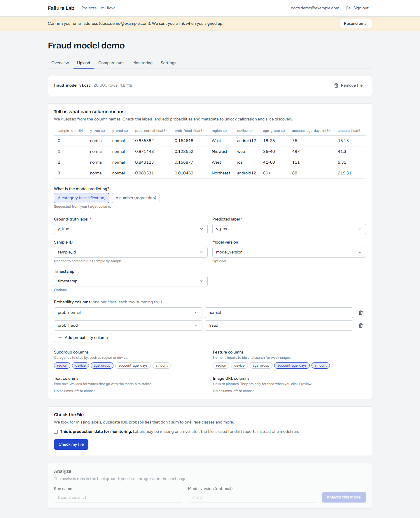Toggle account_age_days chip under Subgroup columns

[x=133, y=366]
